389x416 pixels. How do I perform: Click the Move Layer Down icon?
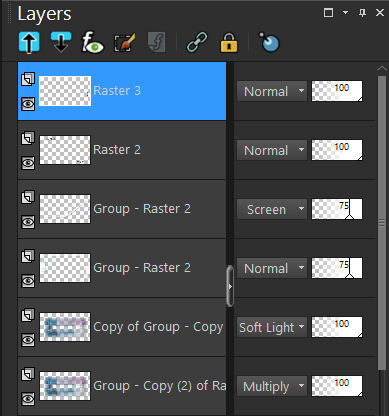(x=61, y=42)
